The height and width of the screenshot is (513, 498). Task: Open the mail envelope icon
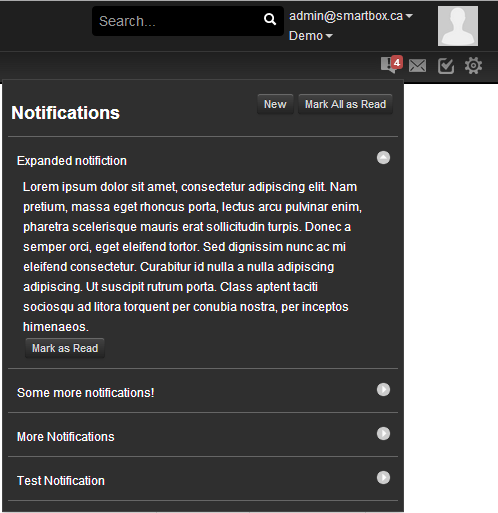coord(417,66)
